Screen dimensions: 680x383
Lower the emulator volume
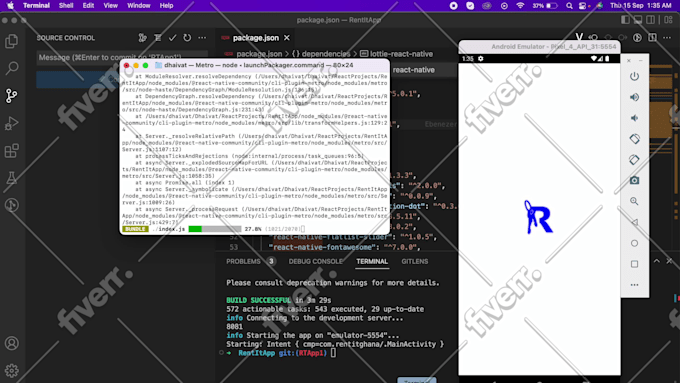tap(634, 118)
